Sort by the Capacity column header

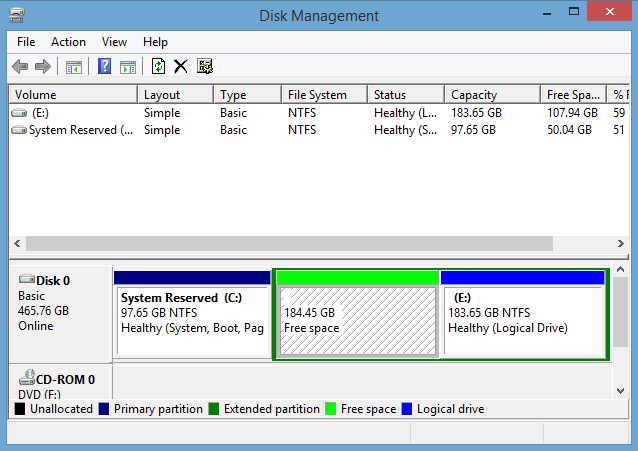pyautogui.click(x=493, y=95)
